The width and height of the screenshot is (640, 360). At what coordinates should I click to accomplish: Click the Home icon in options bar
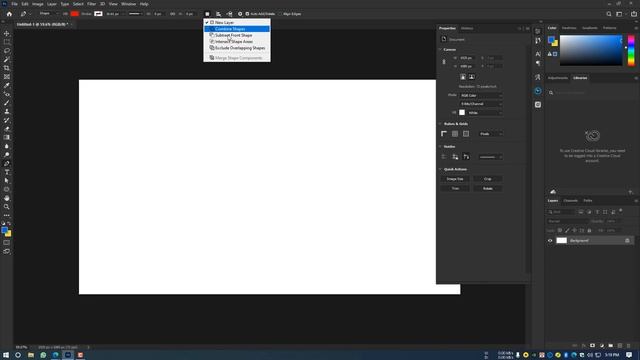(9, 14)
